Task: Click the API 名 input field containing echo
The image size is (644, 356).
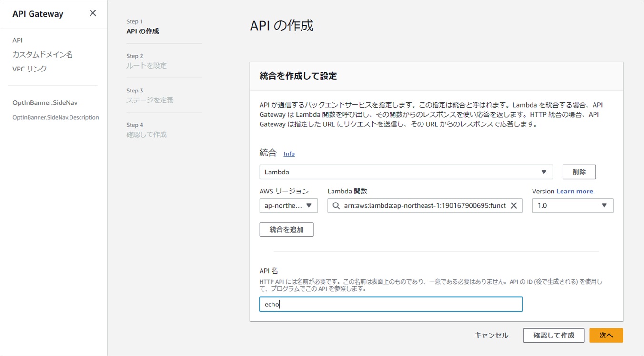Action: 391,304
